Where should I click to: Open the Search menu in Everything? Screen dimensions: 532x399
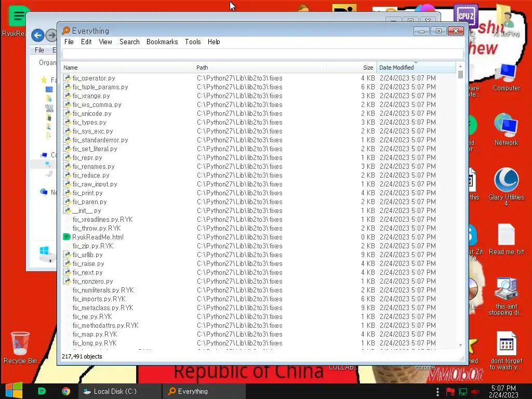(129, 42)
